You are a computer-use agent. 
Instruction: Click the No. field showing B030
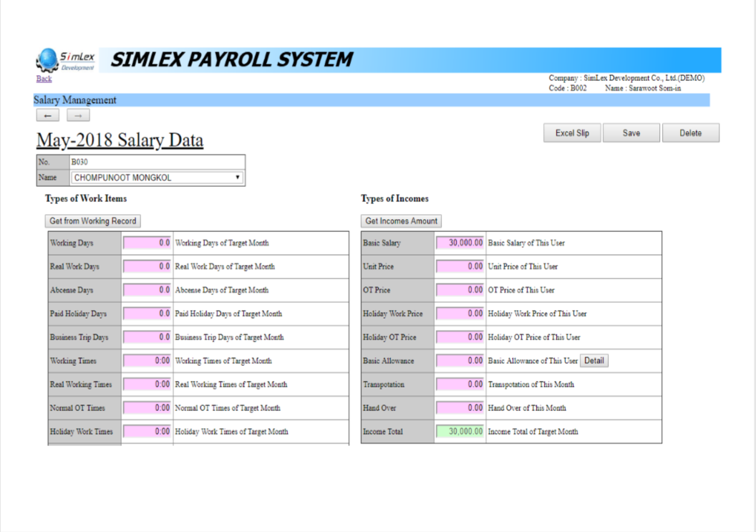coord(157,162)
